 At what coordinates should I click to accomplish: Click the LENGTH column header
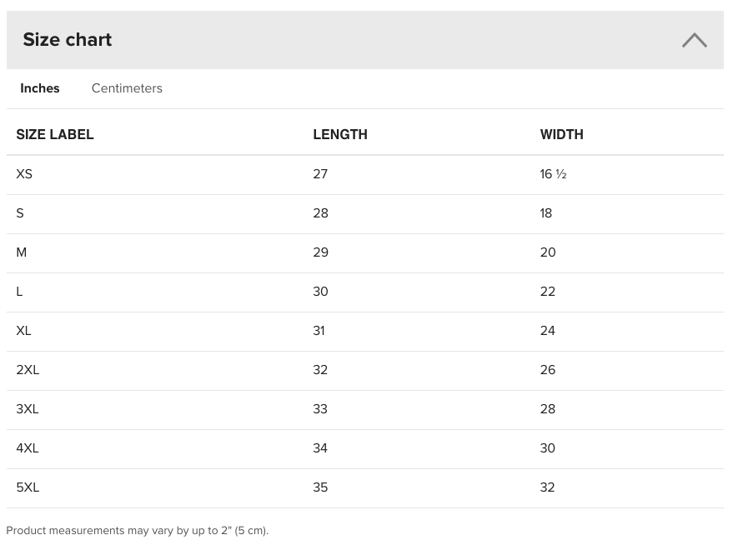pos(340,134)
